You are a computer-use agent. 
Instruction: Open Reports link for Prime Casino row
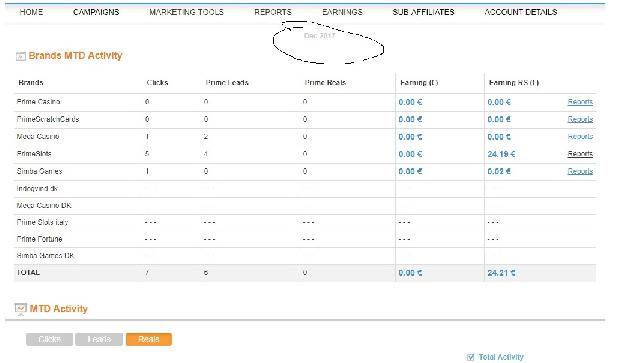point(580,102)
